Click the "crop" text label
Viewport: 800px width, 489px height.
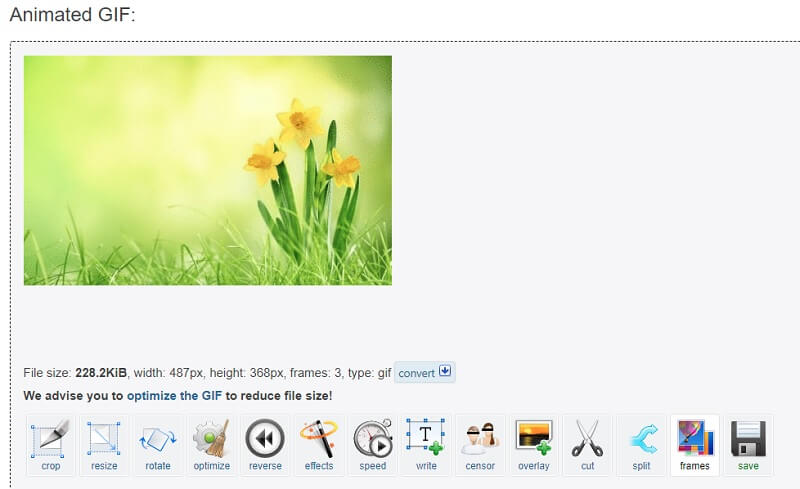click(x=51, y=466)
